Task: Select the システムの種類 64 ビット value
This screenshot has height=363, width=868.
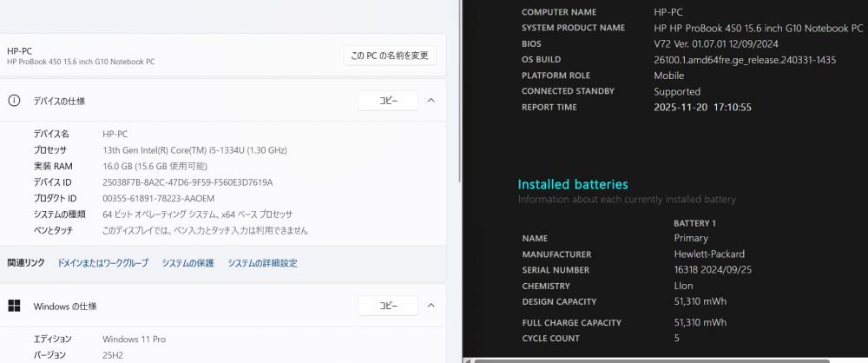Action: (198, 214)
